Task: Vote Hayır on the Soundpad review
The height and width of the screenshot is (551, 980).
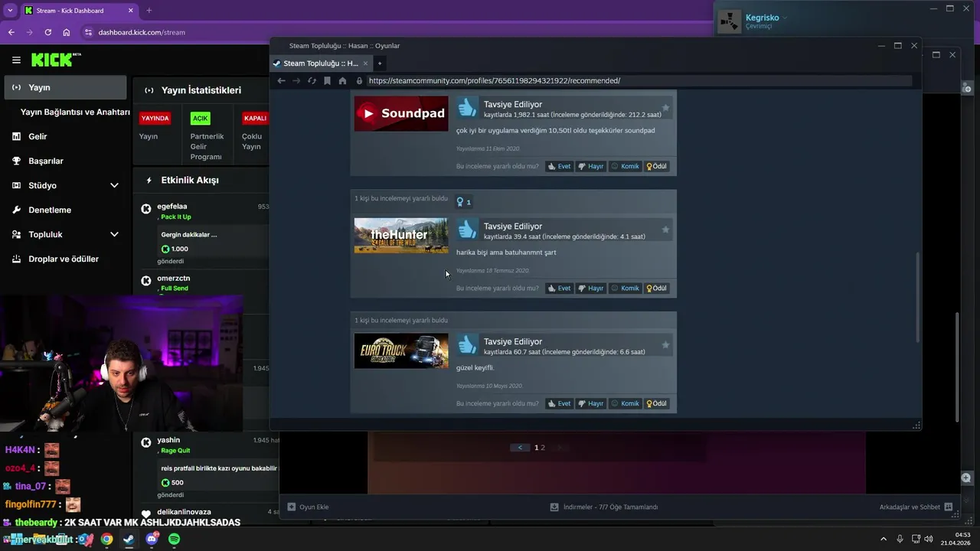Action: [590, 166]
